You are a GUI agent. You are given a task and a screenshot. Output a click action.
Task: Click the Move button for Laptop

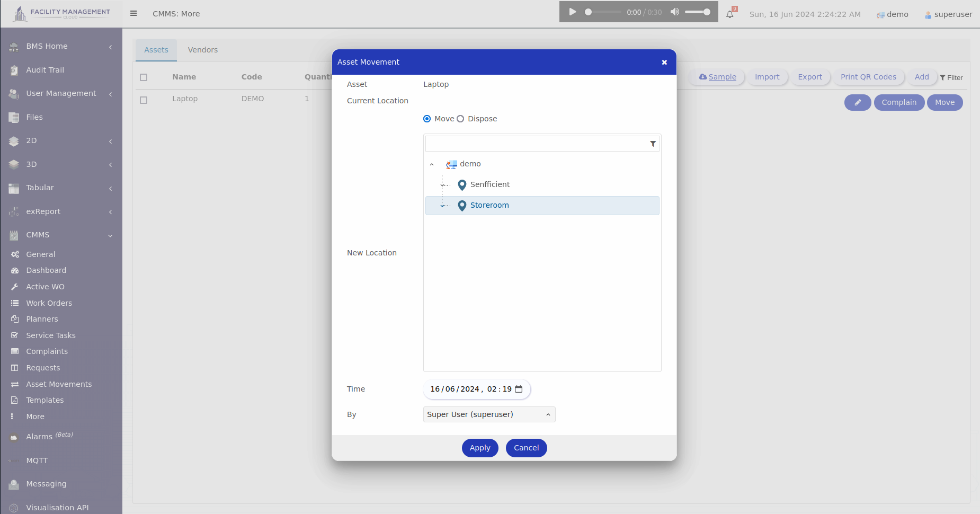(945, 102)
